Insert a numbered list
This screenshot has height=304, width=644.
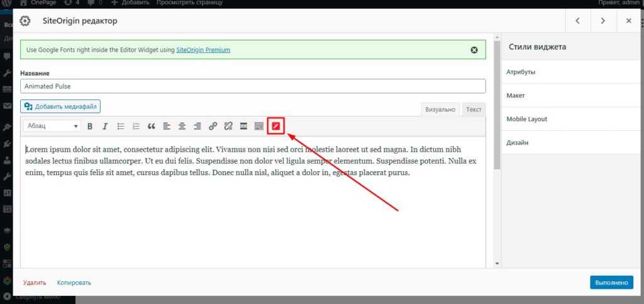click(136, 126)
